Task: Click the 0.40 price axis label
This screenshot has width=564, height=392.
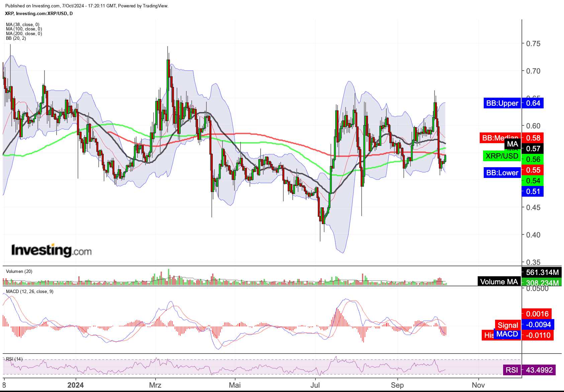Action: pyautogui.click(x=533, y=235)
